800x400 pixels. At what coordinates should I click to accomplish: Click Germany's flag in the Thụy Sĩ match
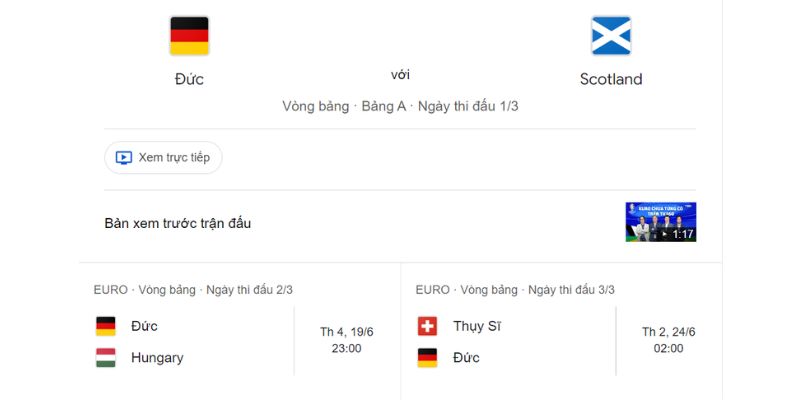tap(427, 357)
